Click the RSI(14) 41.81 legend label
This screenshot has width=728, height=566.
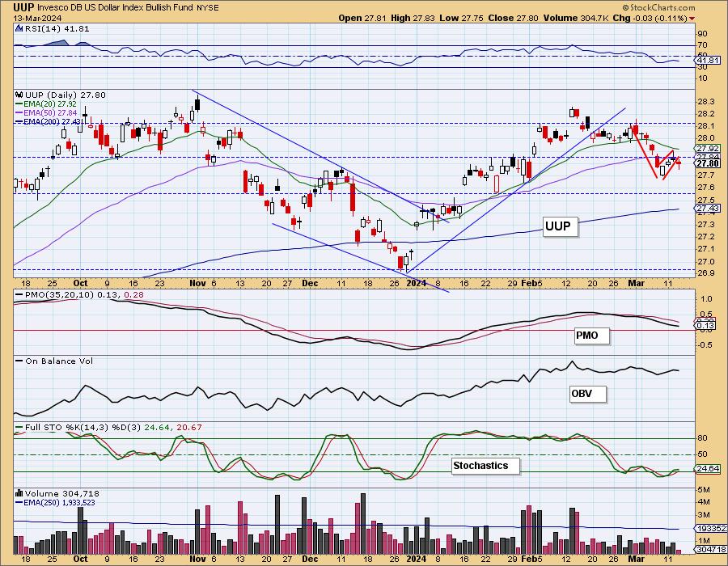(x=57, y=29)
